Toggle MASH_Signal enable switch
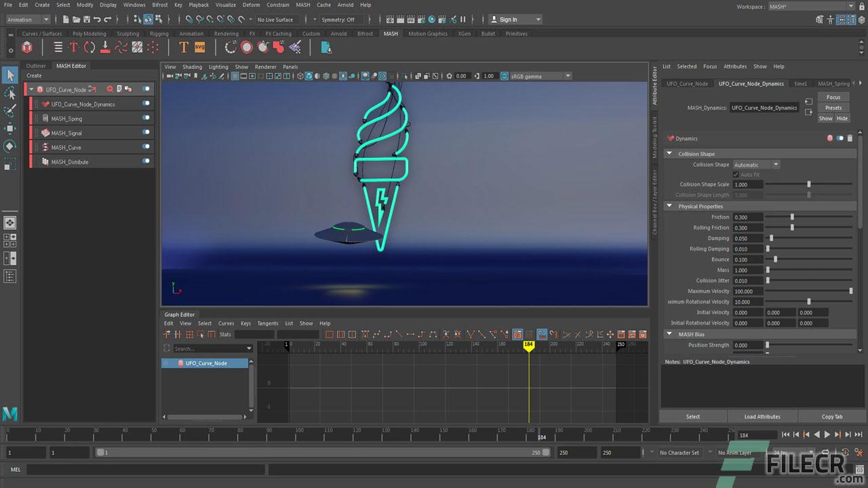 point(146,132)
